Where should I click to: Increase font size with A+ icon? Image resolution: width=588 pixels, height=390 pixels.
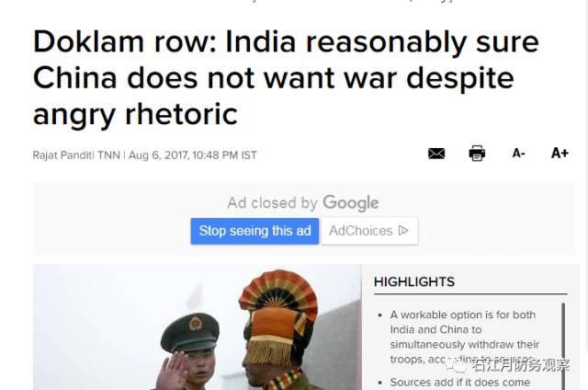click(560, 153)
